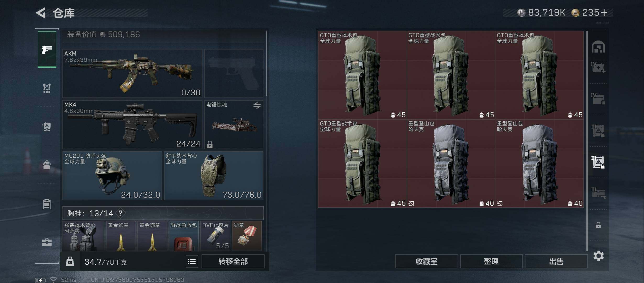Expand the 胸挂 help question mark
The width and height of the screenshot is (644, 283).
[x=120, y=213]
